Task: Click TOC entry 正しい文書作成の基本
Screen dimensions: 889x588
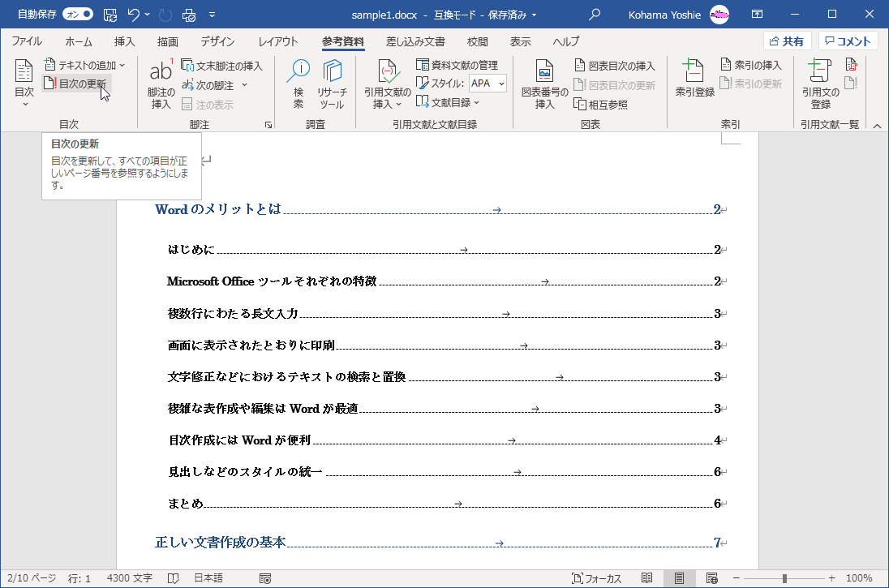Action: (220, 543)
